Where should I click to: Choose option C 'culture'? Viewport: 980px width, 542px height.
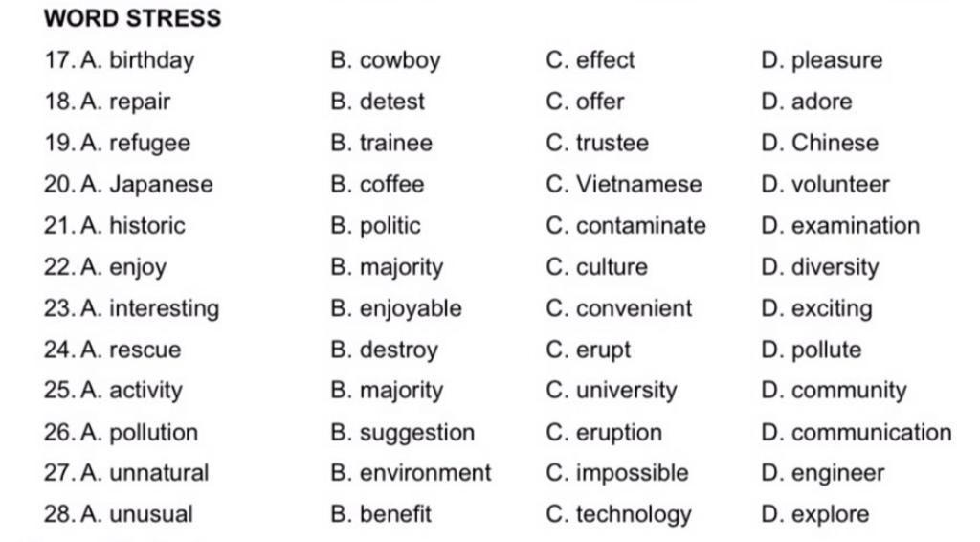[x=612, y=267]
